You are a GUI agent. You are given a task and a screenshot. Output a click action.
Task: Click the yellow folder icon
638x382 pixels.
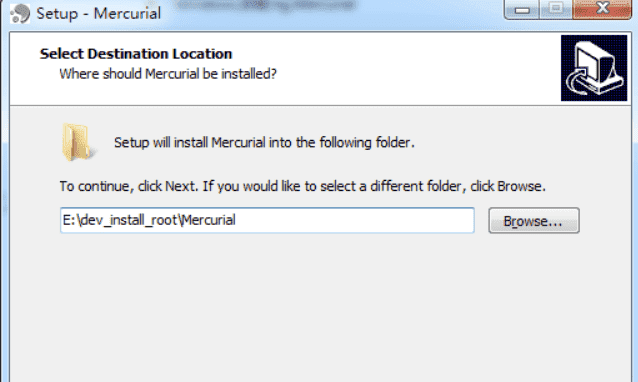pyautogui.click(x=79, y=142)
